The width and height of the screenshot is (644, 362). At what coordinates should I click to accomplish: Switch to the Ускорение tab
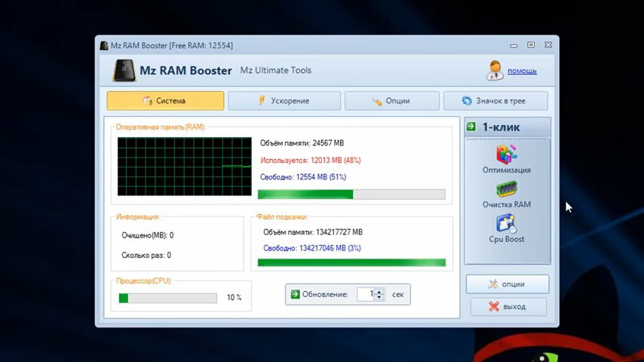coord(284,100)
